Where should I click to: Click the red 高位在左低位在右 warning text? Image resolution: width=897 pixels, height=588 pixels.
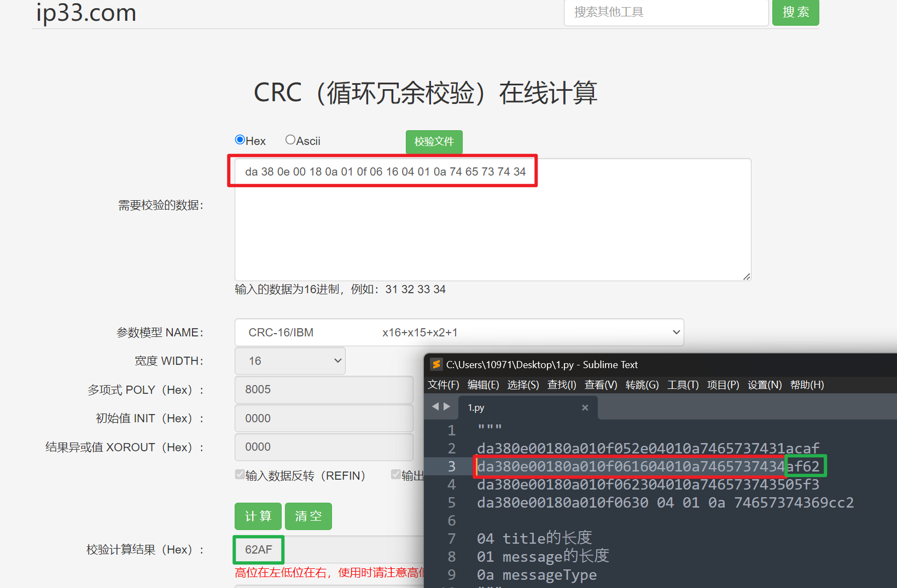point(329,573)
